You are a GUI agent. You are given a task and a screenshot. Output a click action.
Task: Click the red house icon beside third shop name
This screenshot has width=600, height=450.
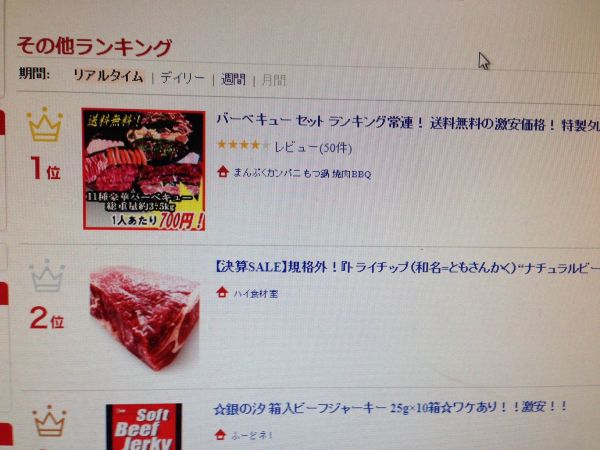click(x=220, y=435)
